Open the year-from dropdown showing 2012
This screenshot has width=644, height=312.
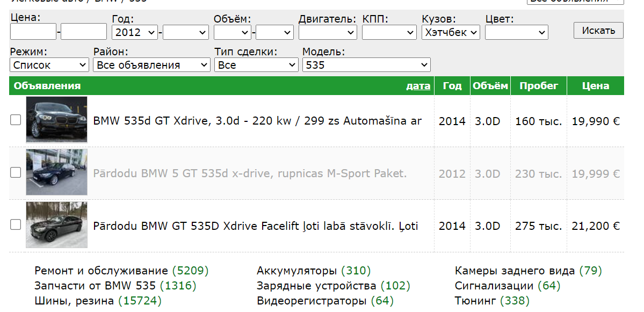tap(135, 32)
